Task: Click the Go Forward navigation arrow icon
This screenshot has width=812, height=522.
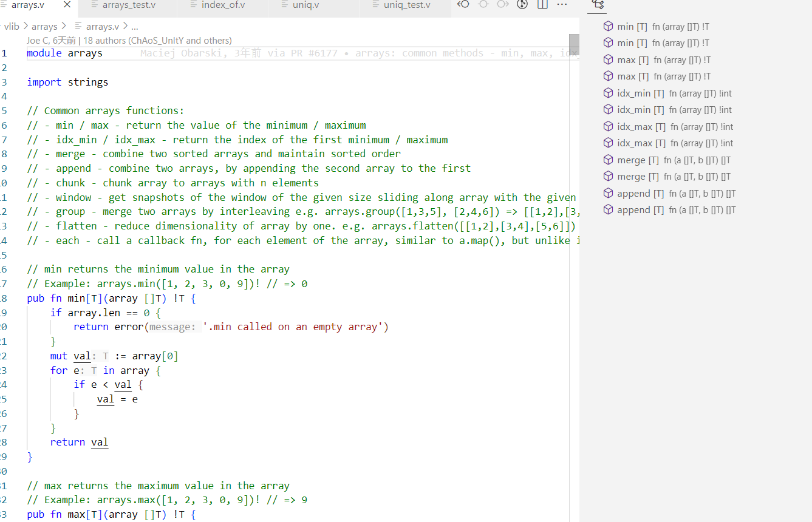Action: point(503,4)
